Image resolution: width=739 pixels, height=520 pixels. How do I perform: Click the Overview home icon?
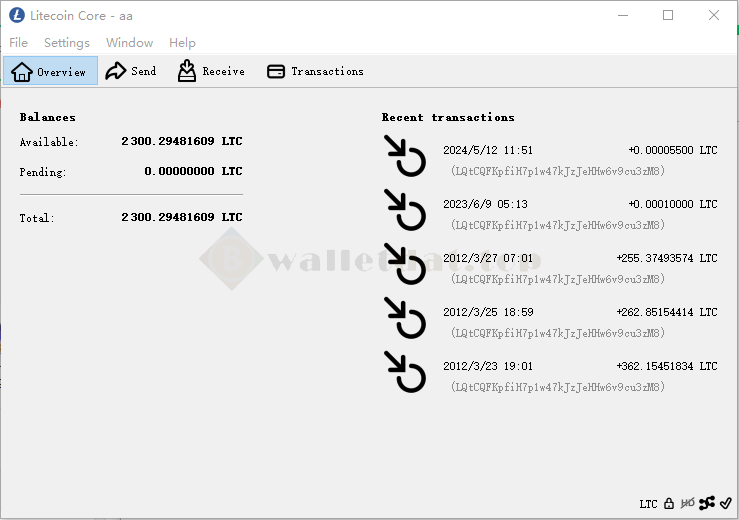tap(22, 71)
